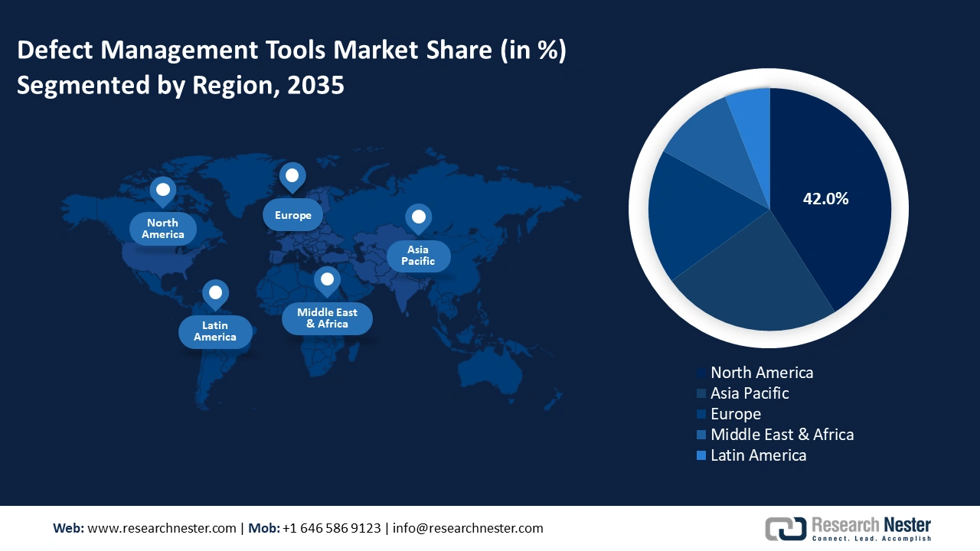Click the info@researchnester.com email address
980x551 pixels.
click(468, 528)
